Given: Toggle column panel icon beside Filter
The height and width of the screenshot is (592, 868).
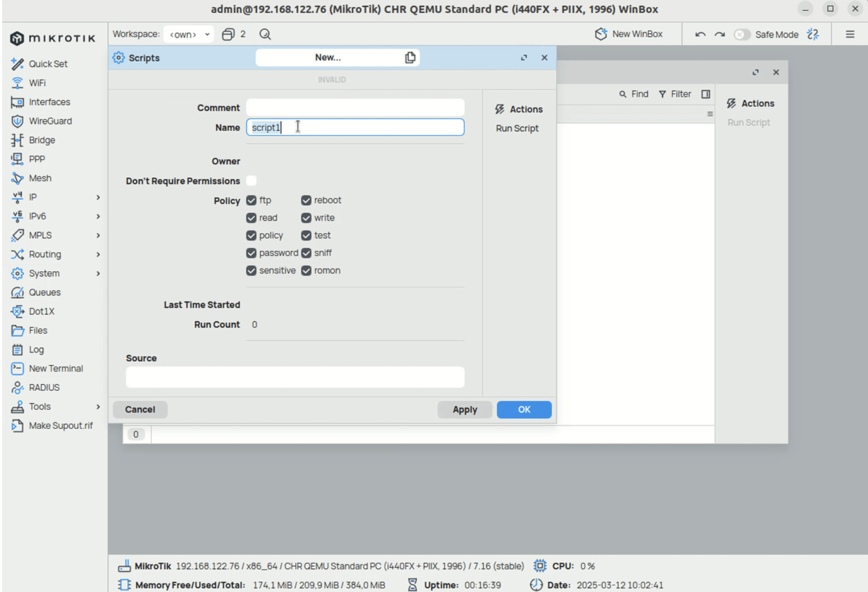Looking at the screenshot, I should coord(705,94).
